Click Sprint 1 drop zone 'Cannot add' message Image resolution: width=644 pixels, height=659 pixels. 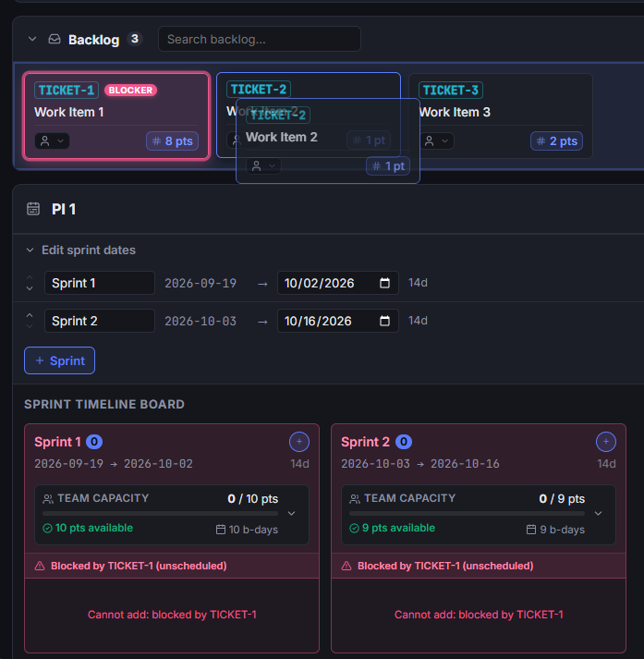pyautogui.click(x=172, y=615)
